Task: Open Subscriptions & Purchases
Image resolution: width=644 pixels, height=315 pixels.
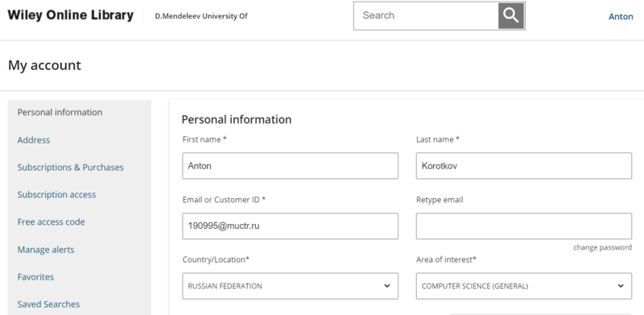Action: (71, 168)
